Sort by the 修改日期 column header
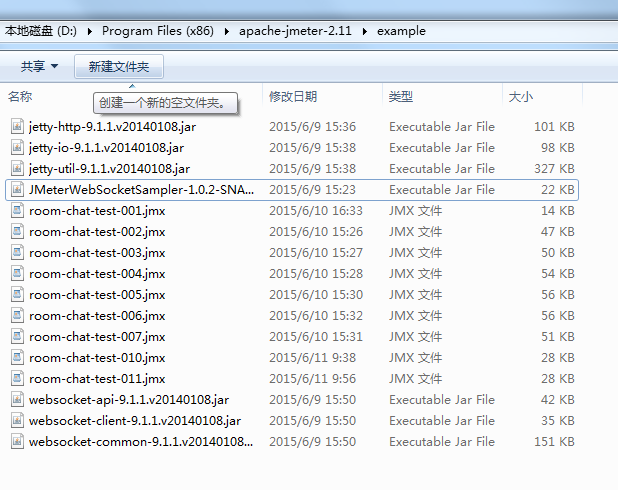 (x=293, y=97)
